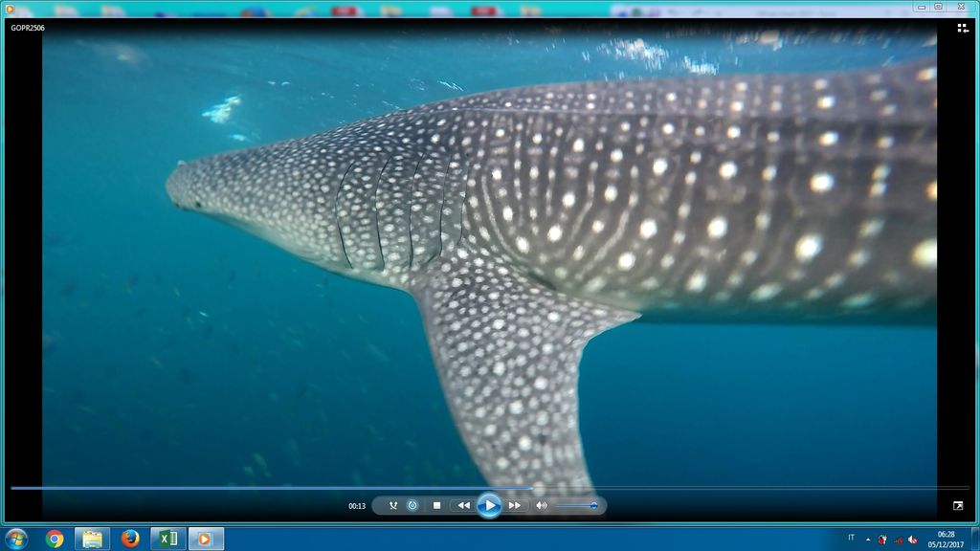This screenshot has height=551, width=980.
Task: Show hidden system tray icons
Action: pos(868,539)
